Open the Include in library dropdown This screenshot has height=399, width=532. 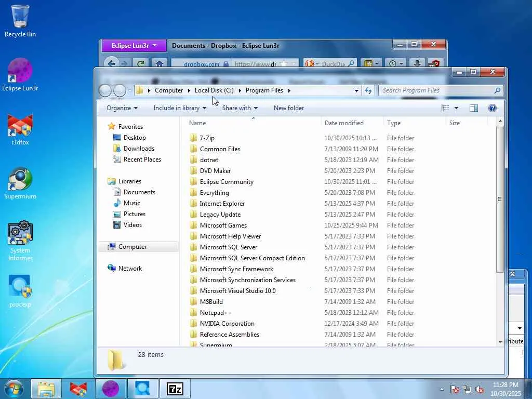tap(179, 108)
